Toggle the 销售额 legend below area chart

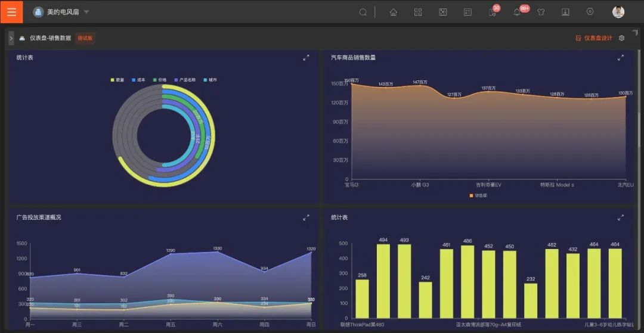pyautogui.click(x=478, y=195)
